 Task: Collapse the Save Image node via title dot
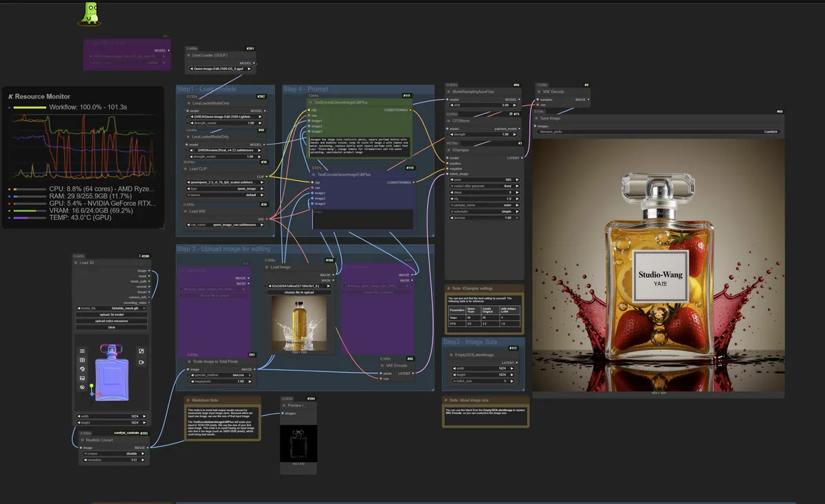click(x=536, y=118)
